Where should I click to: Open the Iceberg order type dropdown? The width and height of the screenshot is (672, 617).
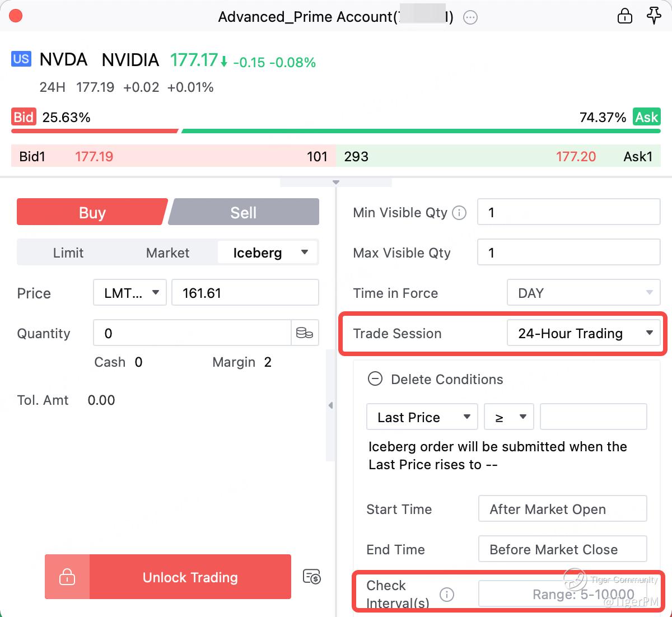coord(268,253)
